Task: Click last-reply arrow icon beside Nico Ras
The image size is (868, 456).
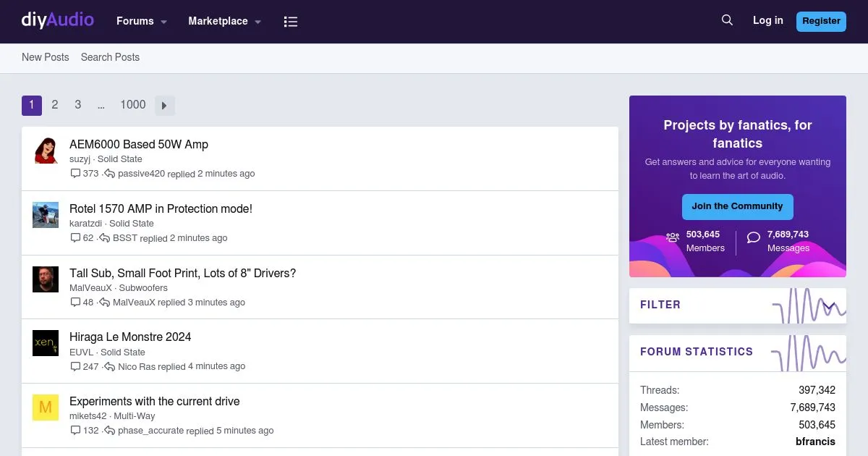Action: tap(110, 367)
